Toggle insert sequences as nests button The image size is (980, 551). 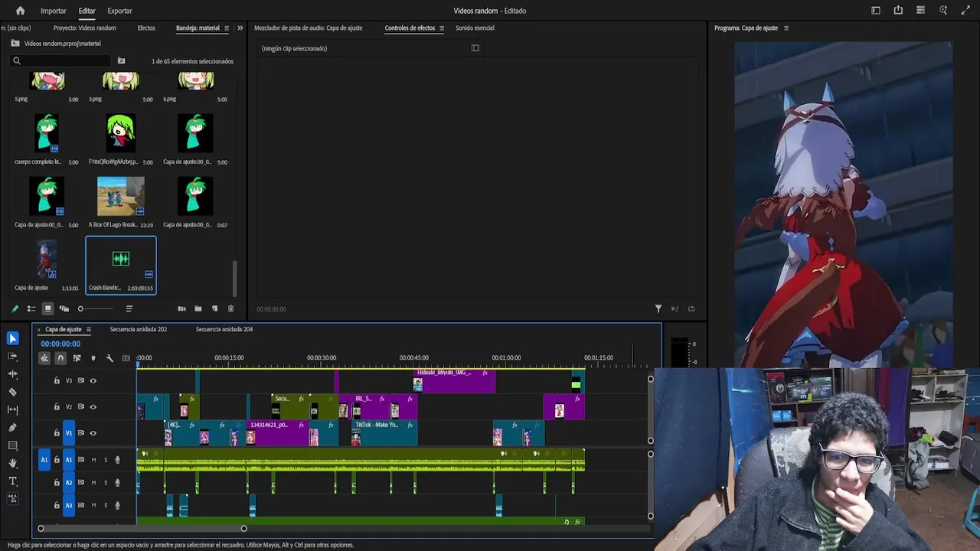click(44, 358)
